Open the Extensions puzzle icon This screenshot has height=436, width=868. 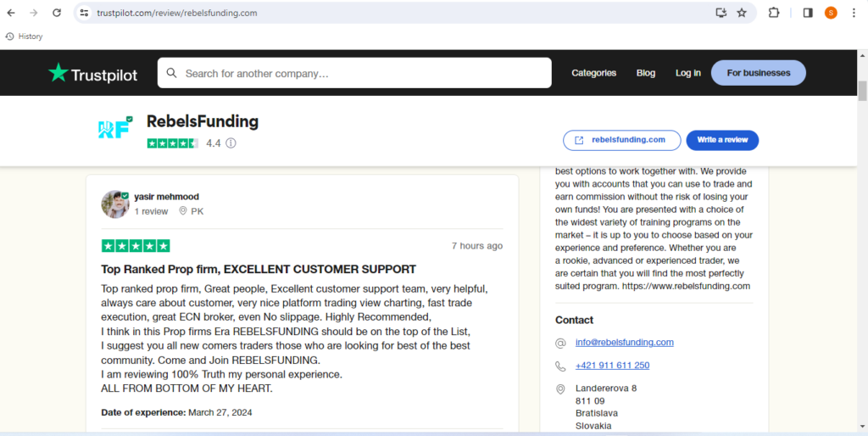tap(774, 13)
